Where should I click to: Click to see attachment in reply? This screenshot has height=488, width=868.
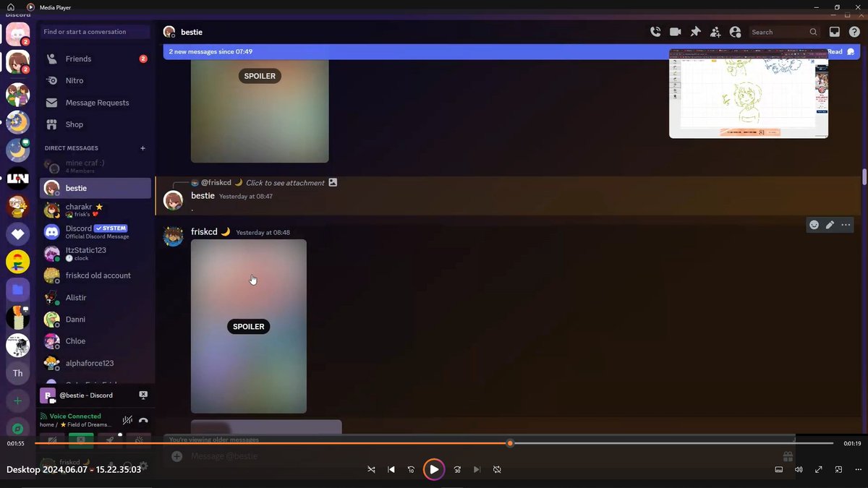[285, 183]
